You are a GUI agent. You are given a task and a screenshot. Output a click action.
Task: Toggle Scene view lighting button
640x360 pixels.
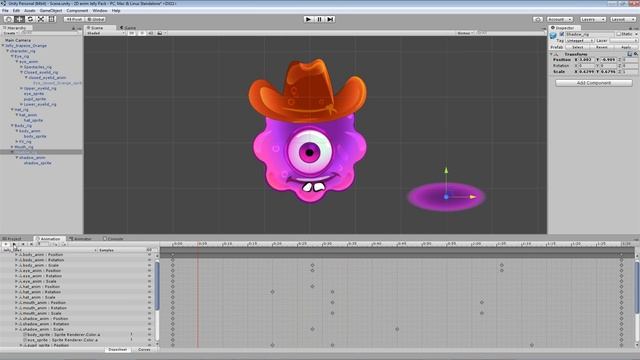pos(142,33)
